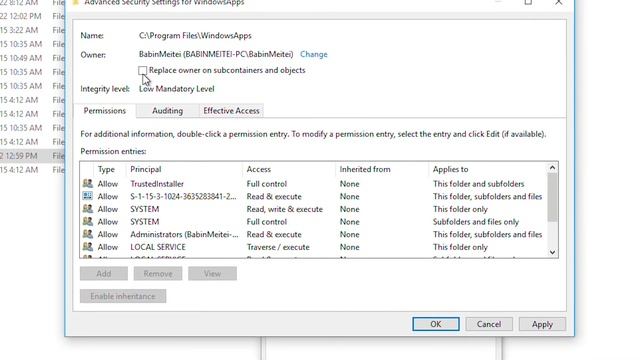Image resolution: width=640 pixels, height=360 pixels.
Task: Click Read & execute for Administrators row
Action: [x=274, y=234]
